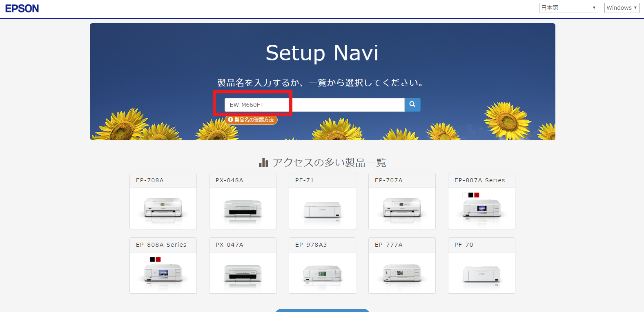Viewport: 644px width, 312px height.
Task: Click the black color swatch on EP-808A Series
Action: click(x=152, y=259)
